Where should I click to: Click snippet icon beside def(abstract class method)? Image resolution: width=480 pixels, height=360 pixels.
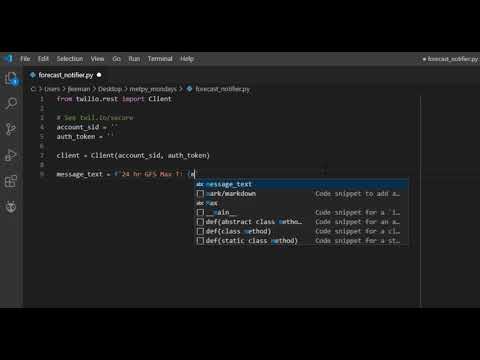(x=200, y=221)
